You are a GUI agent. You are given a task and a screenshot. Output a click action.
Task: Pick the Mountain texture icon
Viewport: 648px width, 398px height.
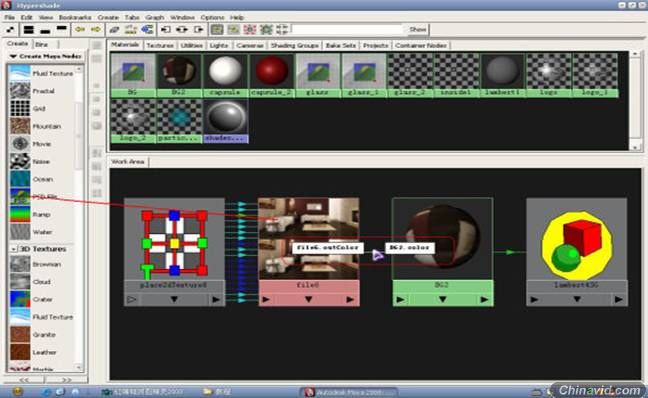[20, 126]
